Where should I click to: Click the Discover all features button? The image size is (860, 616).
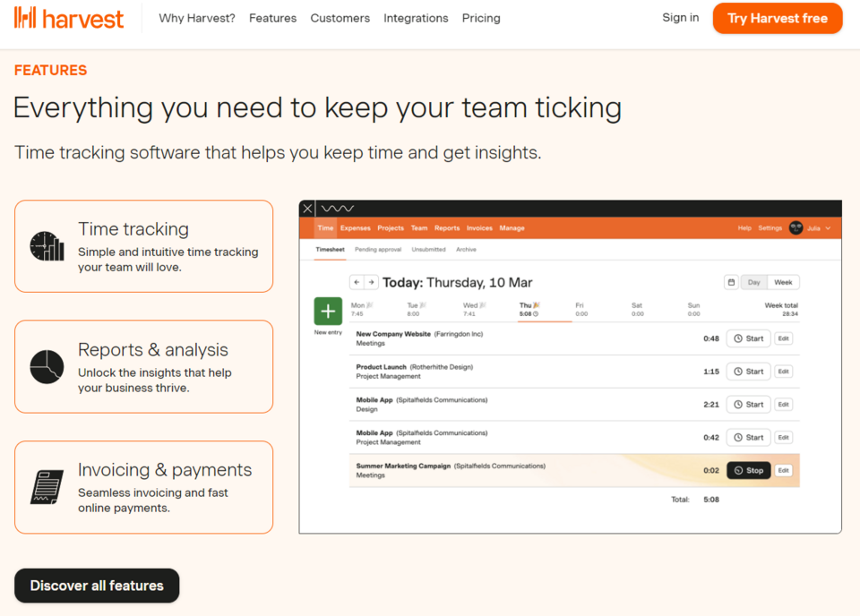point(97,586)
